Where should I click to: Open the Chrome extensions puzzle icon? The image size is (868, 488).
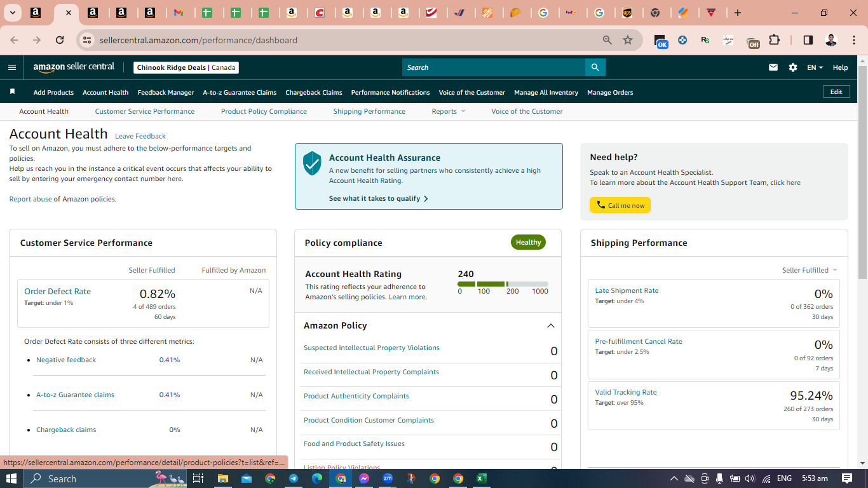(x=774, y=40)
